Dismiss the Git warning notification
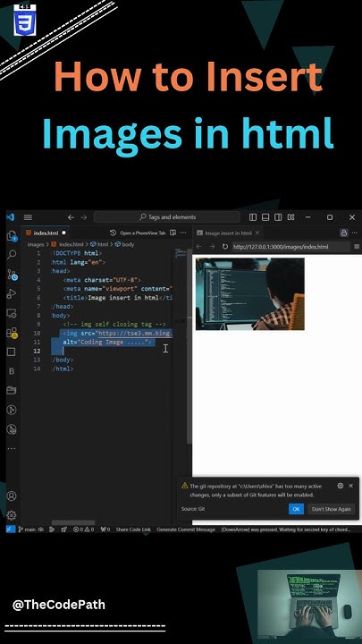This screenshot has width=362, height=644. [351, 486]
